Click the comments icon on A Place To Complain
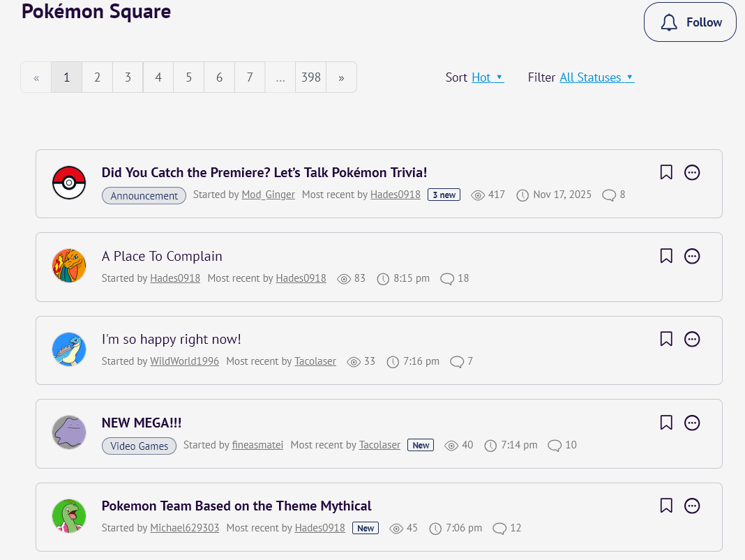The image size is (745, 560). coord(447,279)
